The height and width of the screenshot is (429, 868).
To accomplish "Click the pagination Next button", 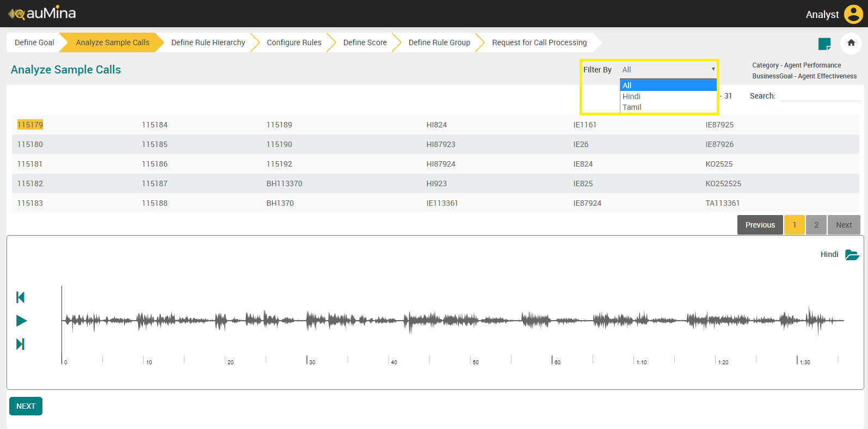I will click(x=844, y=225).
